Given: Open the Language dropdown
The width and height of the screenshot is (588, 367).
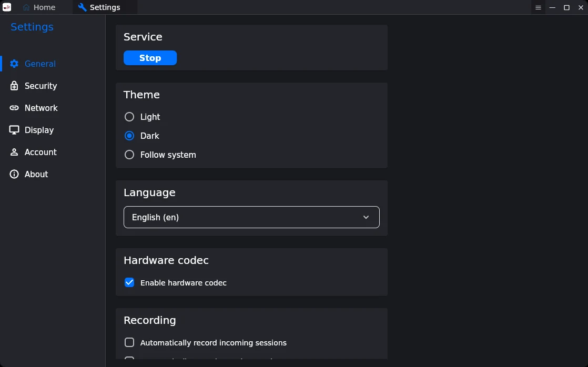Looking at the screenshot, I should [251, 217].
